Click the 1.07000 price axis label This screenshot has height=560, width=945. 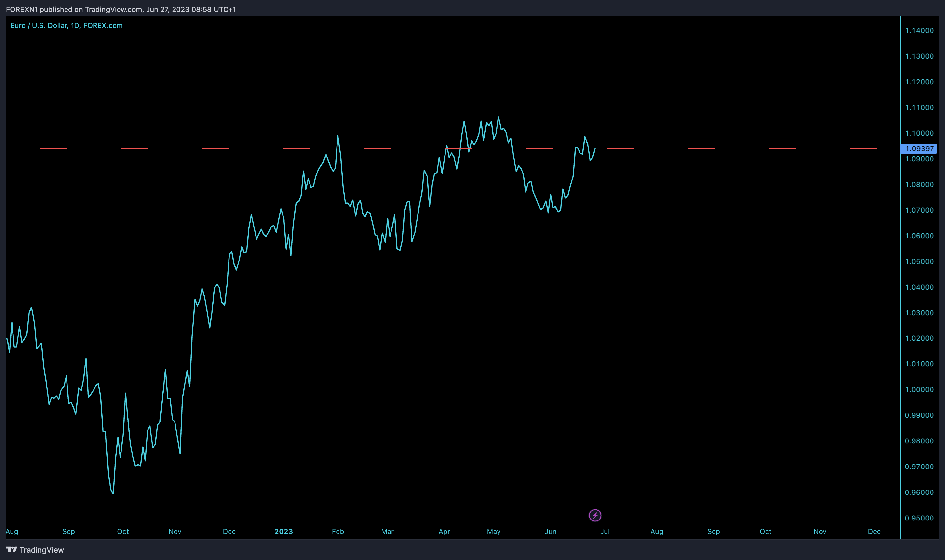(x=919, y=210)
